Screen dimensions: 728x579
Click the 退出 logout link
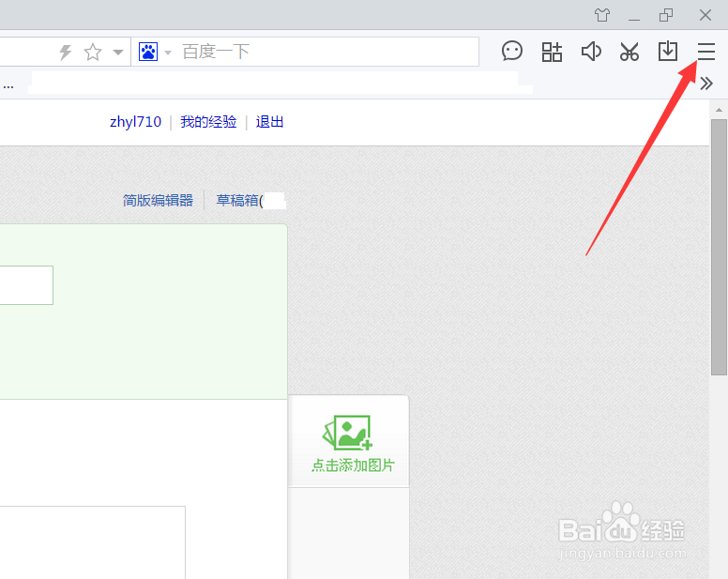(270, 122)
